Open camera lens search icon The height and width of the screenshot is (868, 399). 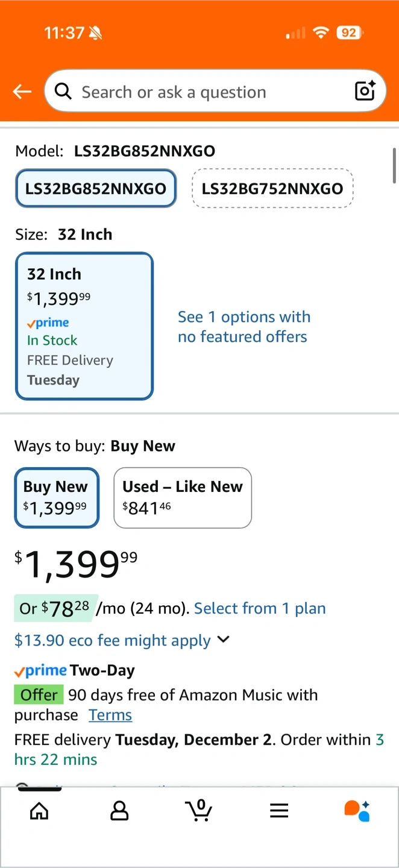(365, 91)
